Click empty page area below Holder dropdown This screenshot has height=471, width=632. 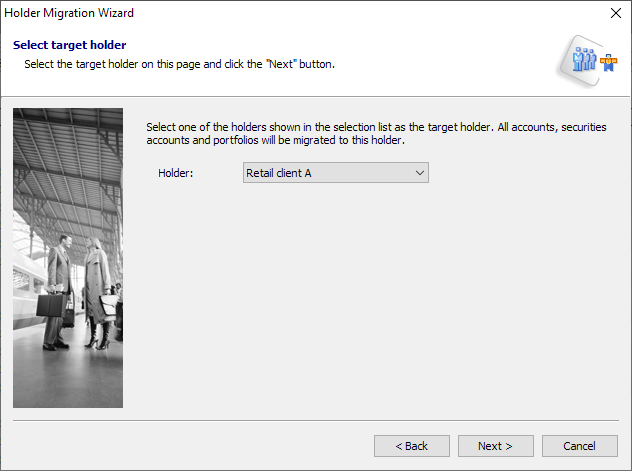coord(380,300)
